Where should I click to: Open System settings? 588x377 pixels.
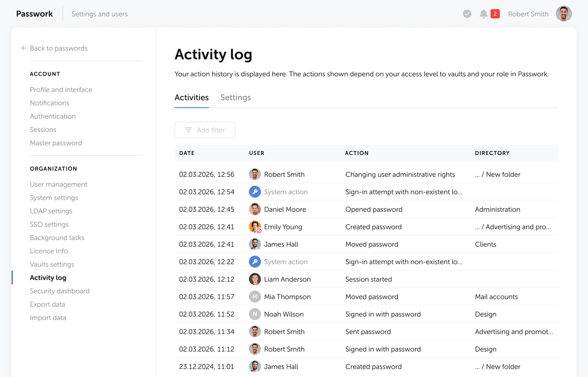click(x=54, y=198)
